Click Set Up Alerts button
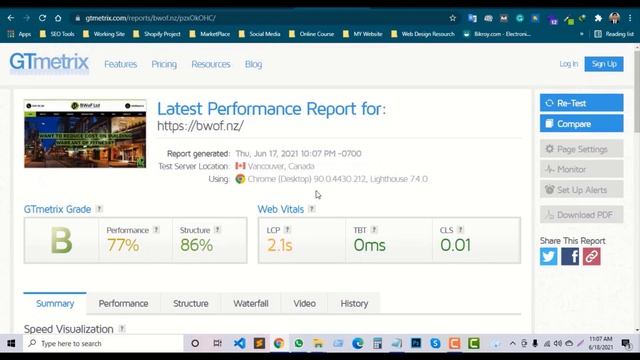The height and width of the screenshot is (360, 640). 582,189
